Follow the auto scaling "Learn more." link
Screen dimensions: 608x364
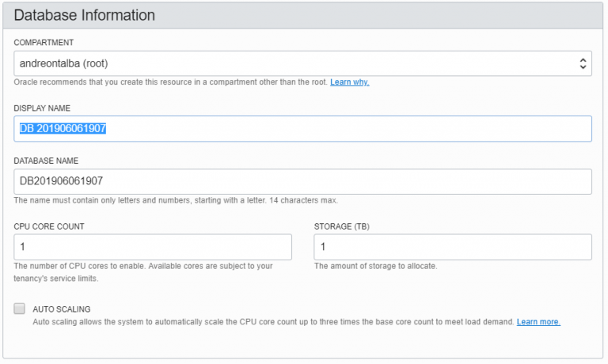(538, 322)
